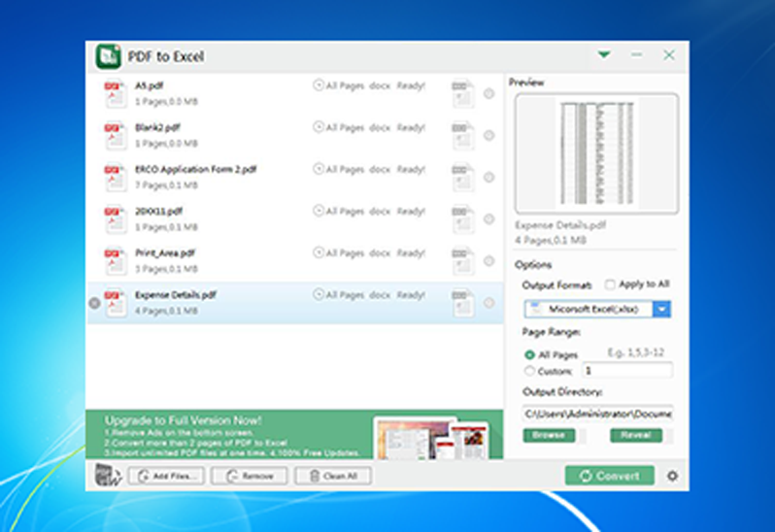
Task: Open the settings gear beside Convert
Action: click(x=672, y=476)
